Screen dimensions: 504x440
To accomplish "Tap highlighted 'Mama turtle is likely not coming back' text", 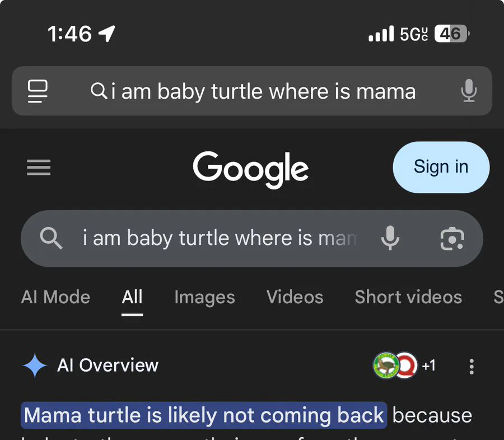I will tap(204, 415).
